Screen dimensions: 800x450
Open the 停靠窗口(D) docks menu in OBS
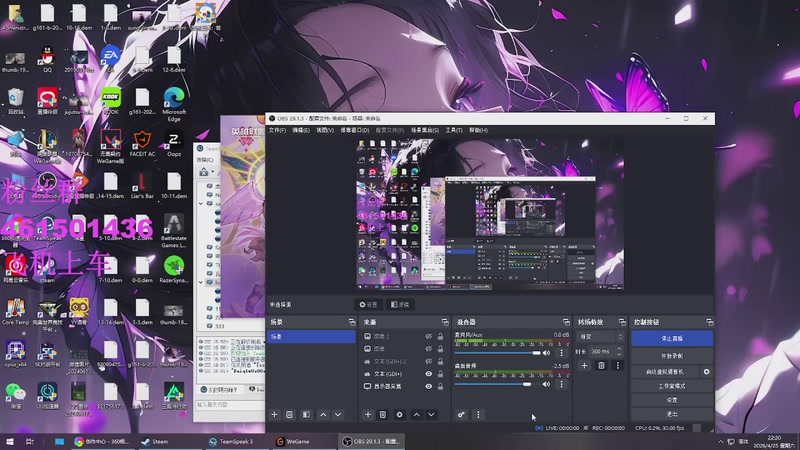(355, 130)
